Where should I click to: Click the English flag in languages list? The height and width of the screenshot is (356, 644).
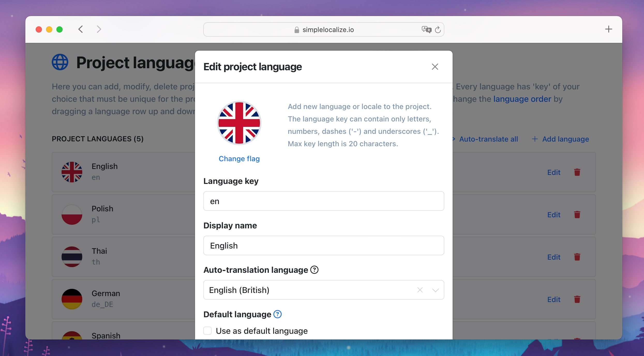(x=72, y=172)
